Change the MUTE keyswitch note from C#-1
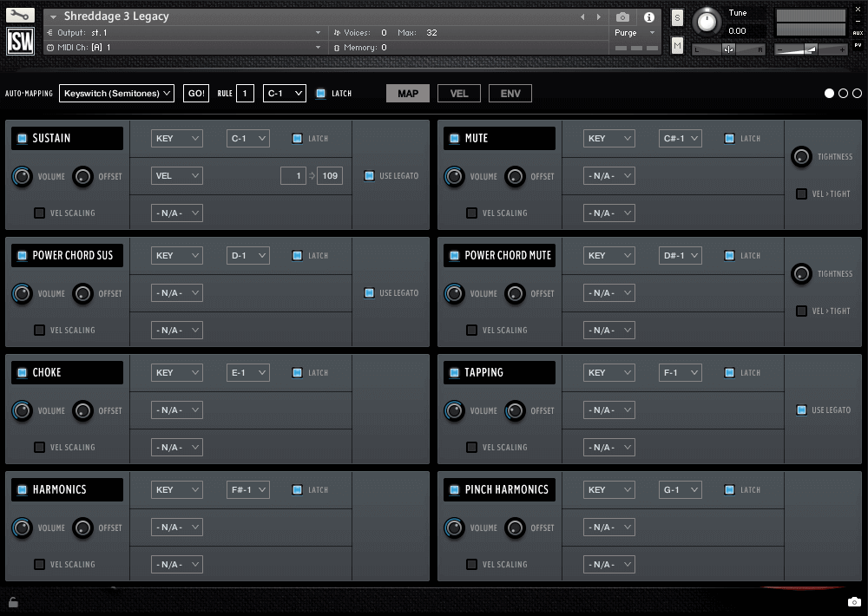The image size is (868, 616). pyautogui.click(x=680, y=138)
